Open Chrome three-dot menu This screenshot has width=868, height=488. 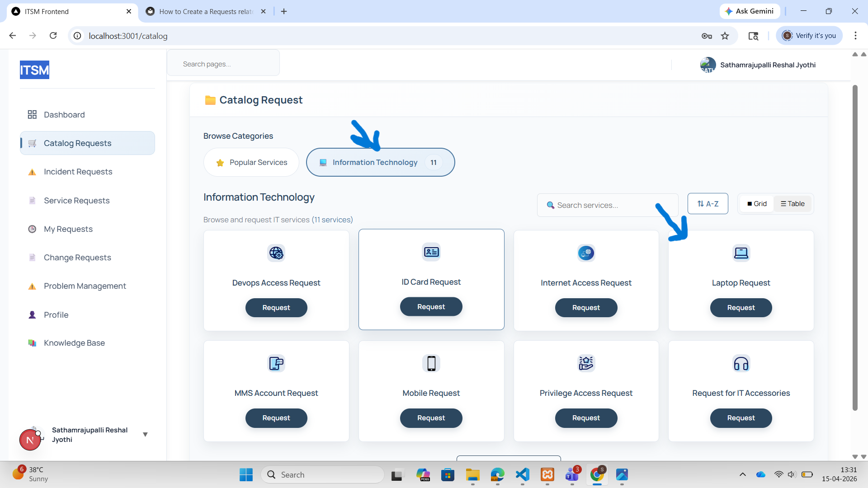point(855,36)
